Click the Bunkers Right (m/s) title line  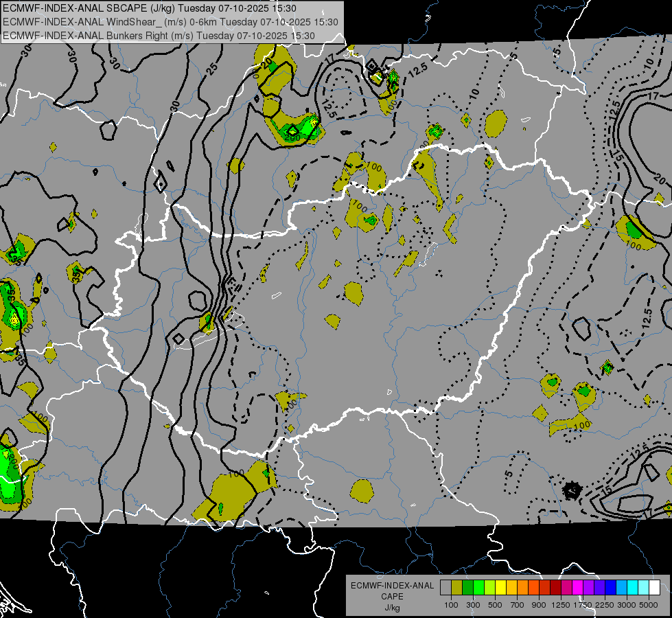159,36
